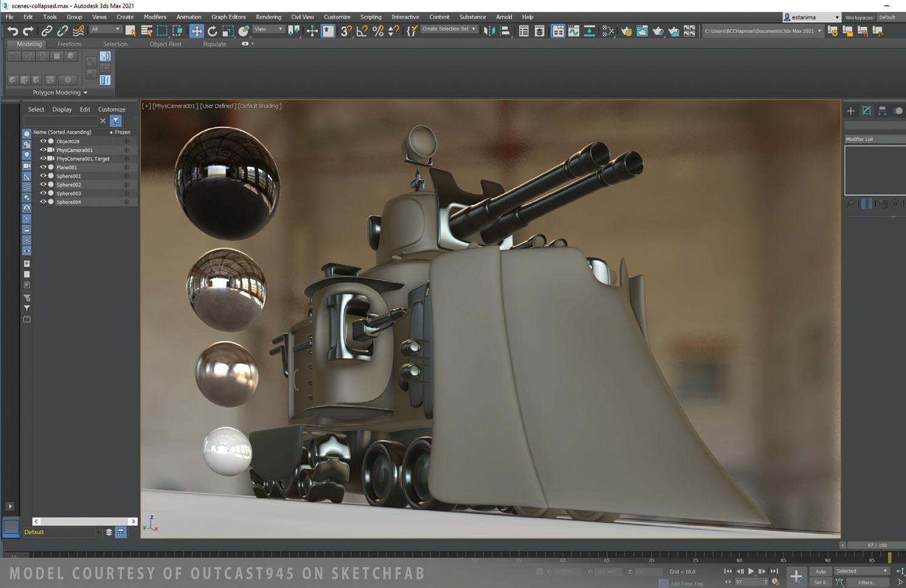Click the Name (Sorted Ascending) column header
Viewport: 906px width, 588px height.
point(62,132)
